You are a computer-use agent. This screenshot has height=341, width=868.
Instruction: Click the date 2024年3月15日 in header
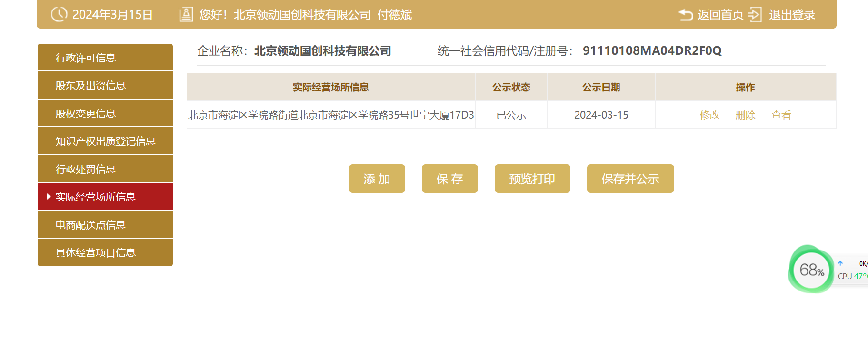[x=112, y=15]
